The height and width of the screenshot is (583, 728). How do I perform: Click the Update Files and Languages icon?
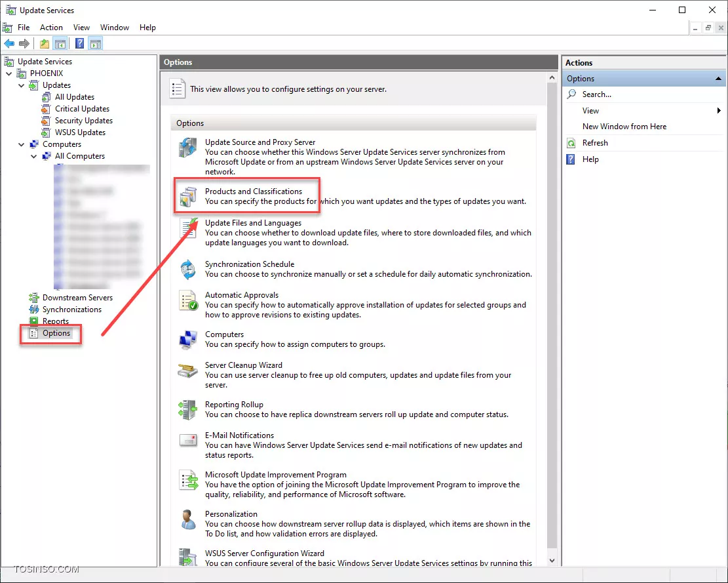pos(189,228)
